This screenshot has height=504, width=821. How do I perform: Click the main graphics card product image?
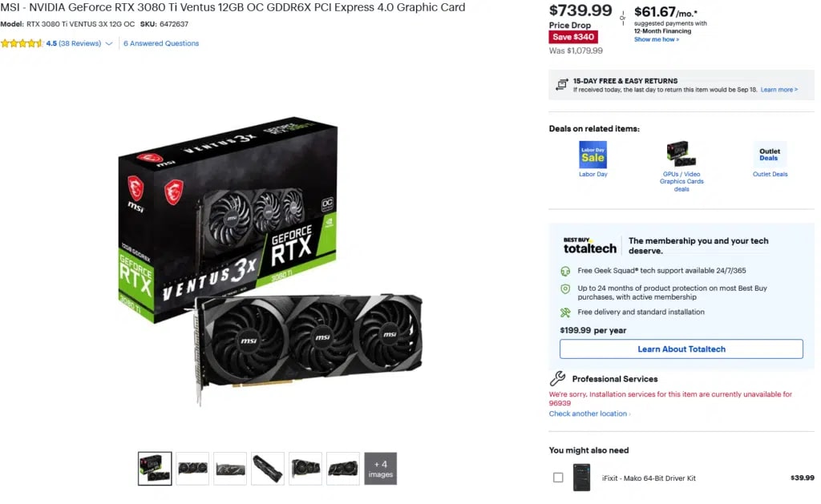pos(270,260)
